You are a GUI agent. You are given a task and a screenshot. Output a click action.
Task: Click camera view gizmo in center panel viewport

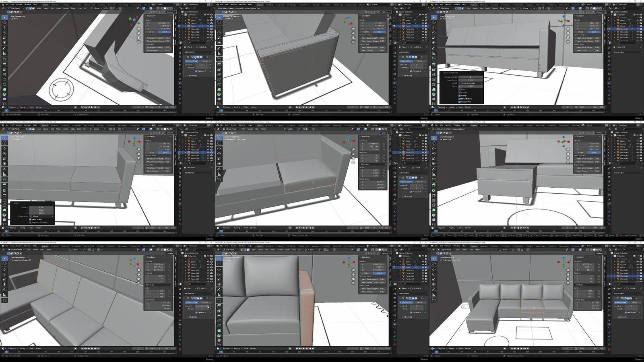click(353, 158)
